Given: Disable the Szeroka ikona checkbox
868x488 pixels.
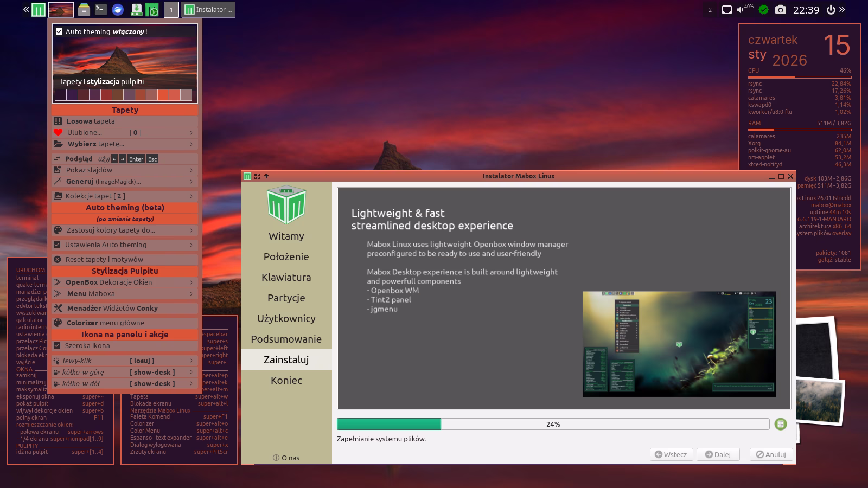Looking at the screenshot, I should (58, 345).
